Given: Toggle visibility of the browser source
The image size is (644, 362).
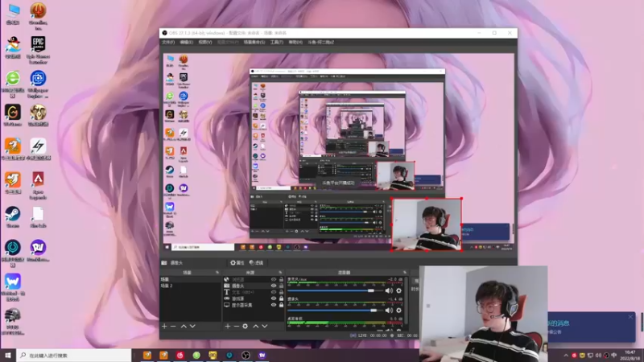Looking at the screenshot, I should point(274,279).
